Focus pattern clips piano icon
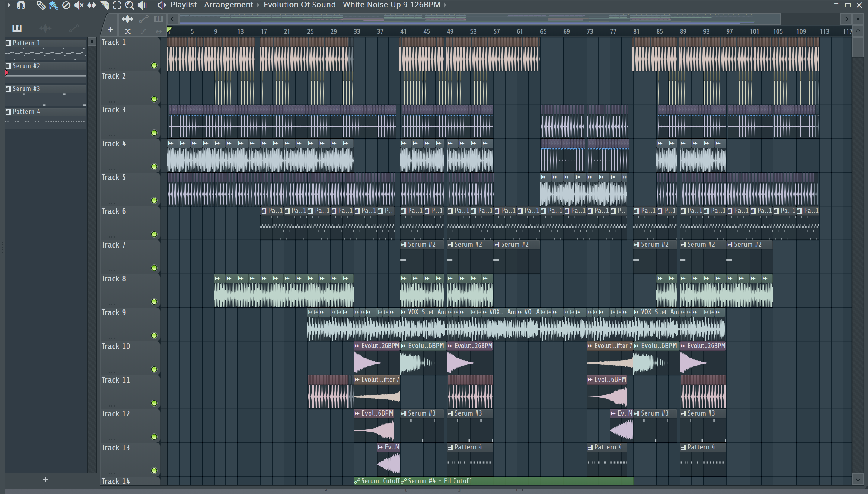Image resolution: width=868 pixels, height=494 pixels. (158, 19)
